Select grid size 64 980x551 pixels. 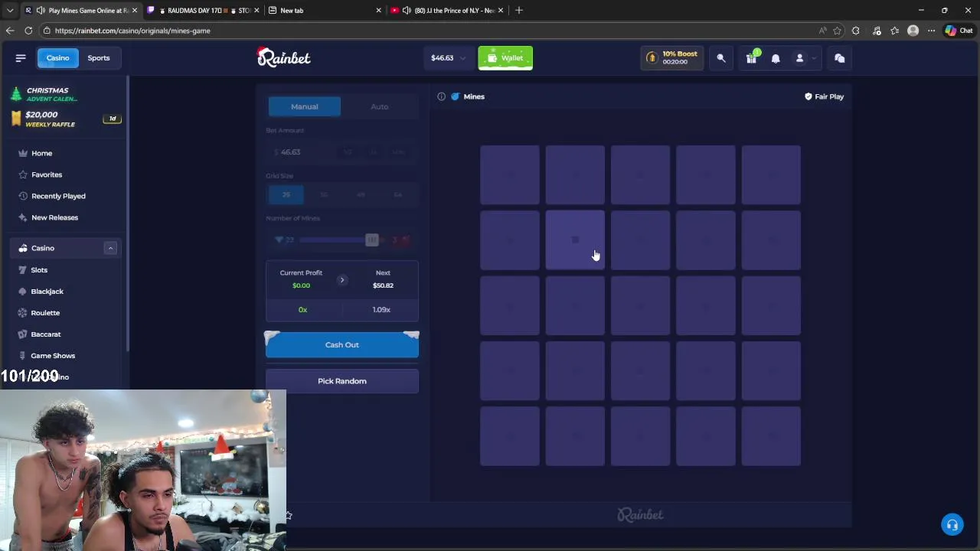[x=398, y=194]
